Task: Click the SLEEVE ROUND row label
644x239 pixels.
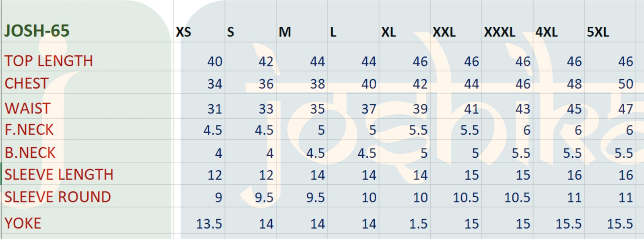Action: point(58,197)
